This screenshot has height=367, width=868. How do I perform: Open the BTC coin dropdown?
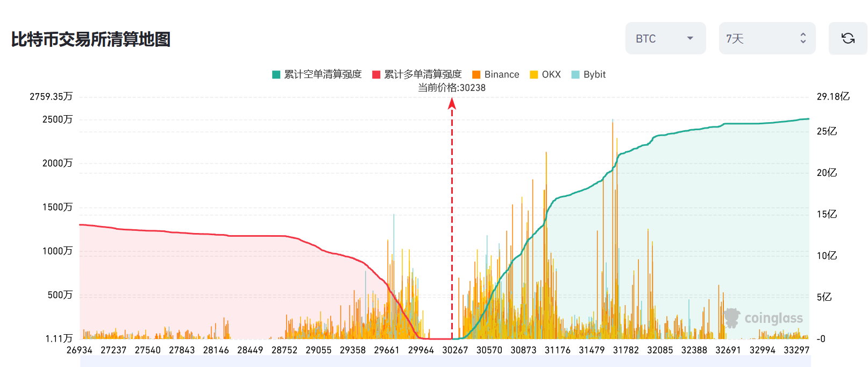[665, 38]
